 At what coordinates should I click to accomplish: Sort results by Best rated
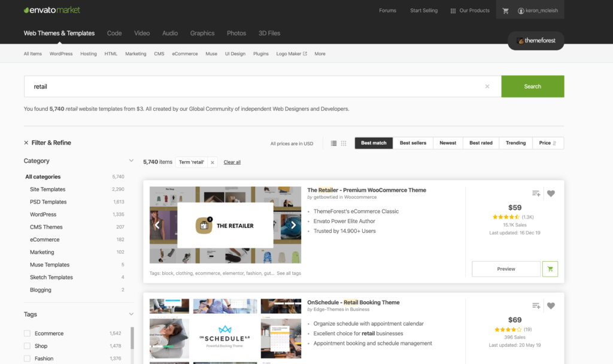pos(481,143)
